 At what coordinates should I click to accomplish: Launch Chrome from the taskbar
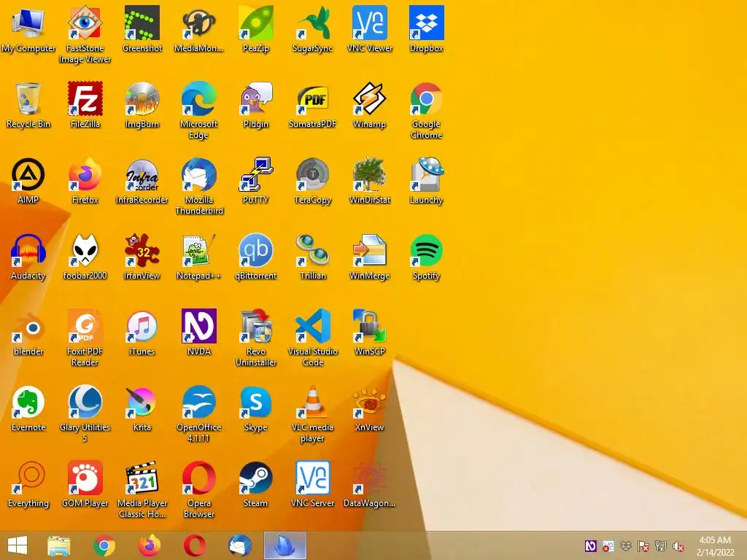(x=104, y=545)
